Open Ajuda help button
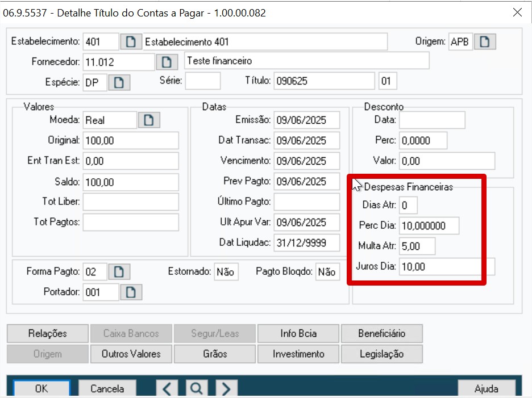Image resolution: width=532 pixels, height=398 pixels. [486, 388]
